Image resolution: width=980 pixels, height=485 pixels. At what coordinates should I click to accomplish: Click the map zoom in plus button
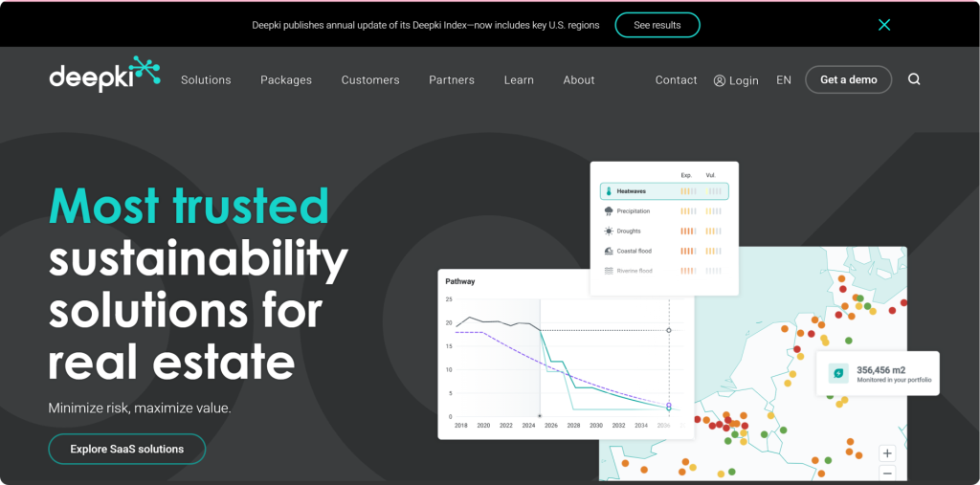(887, 453)
